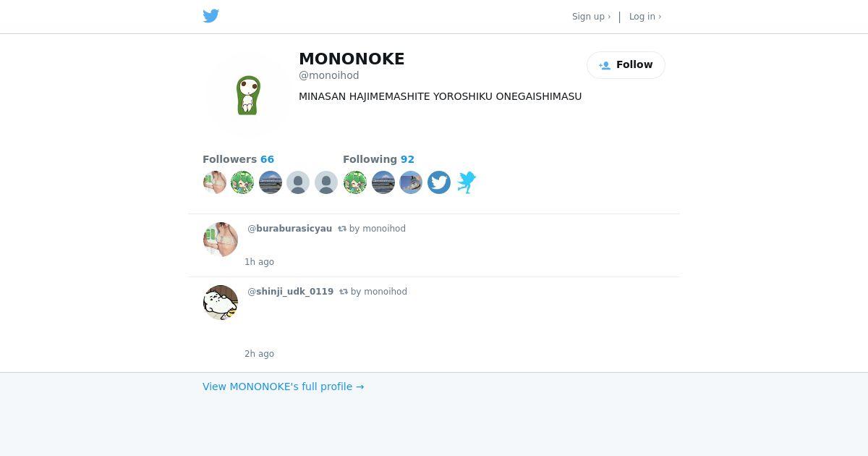Click the retweet icon beside shinji_udk_0119
868x456 pixels.
pos(344,292)
